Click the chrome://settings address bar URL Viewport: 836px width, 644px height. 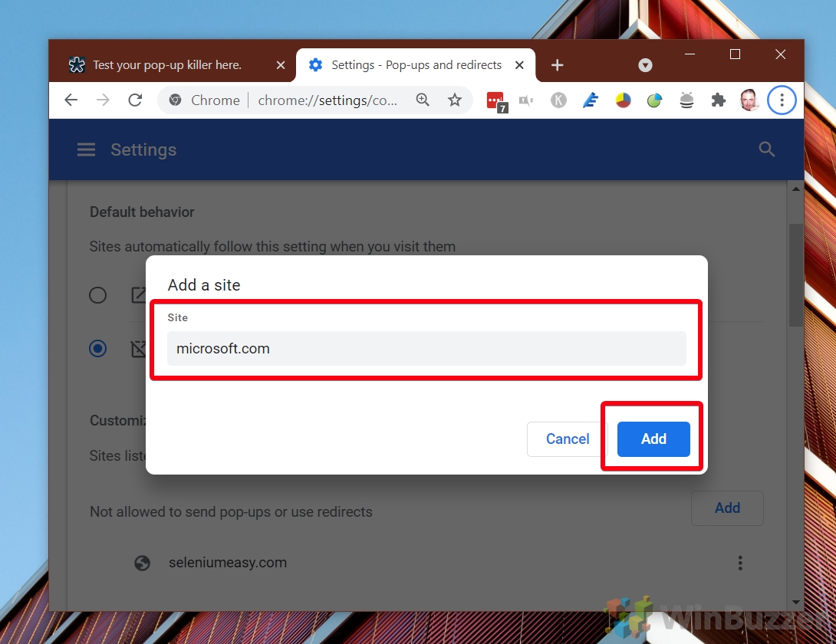pos(327,100)
